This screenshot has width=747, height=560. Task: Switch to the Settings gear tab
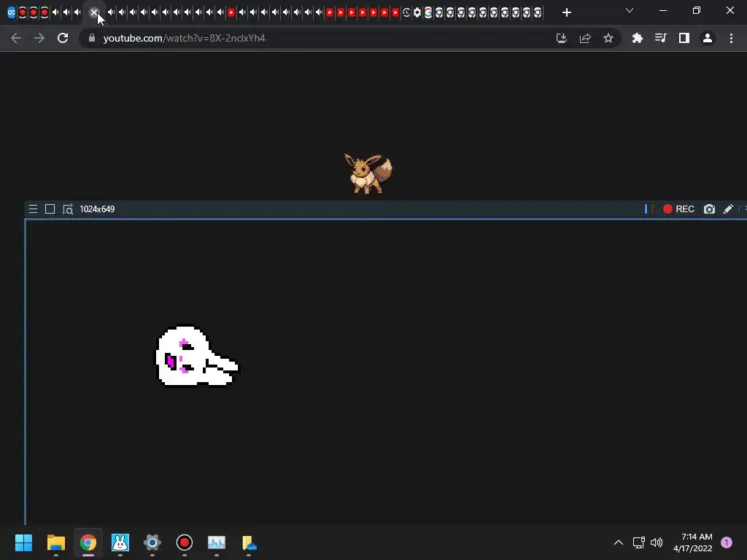(417, 12)
